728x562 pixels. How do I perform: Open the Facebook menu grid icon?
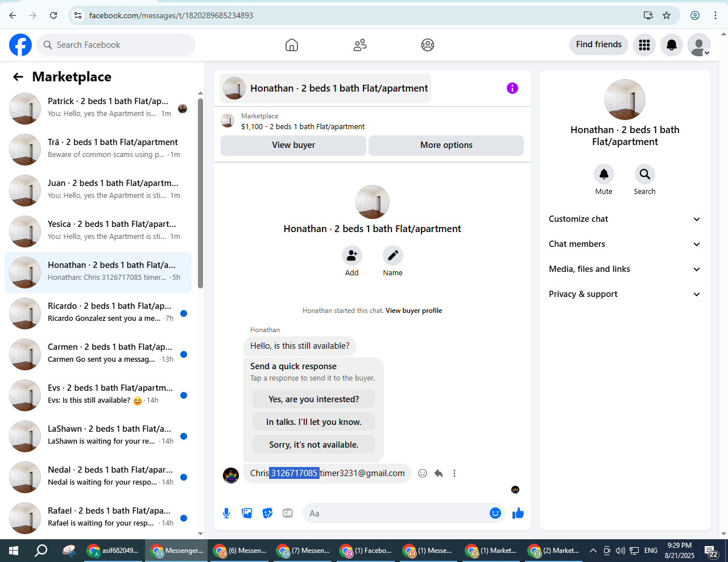tap(644, 45)
